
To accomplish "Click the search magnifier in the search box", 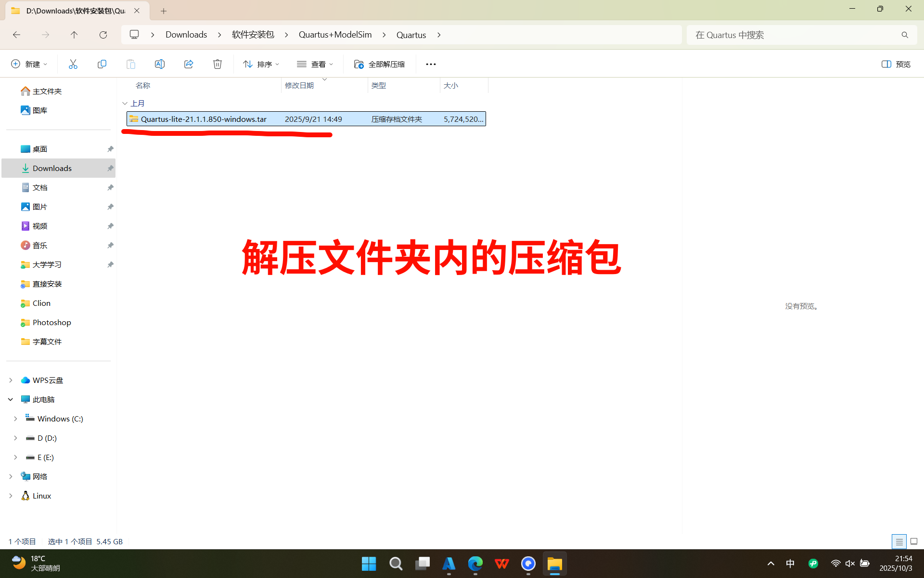I will point(905,35).
